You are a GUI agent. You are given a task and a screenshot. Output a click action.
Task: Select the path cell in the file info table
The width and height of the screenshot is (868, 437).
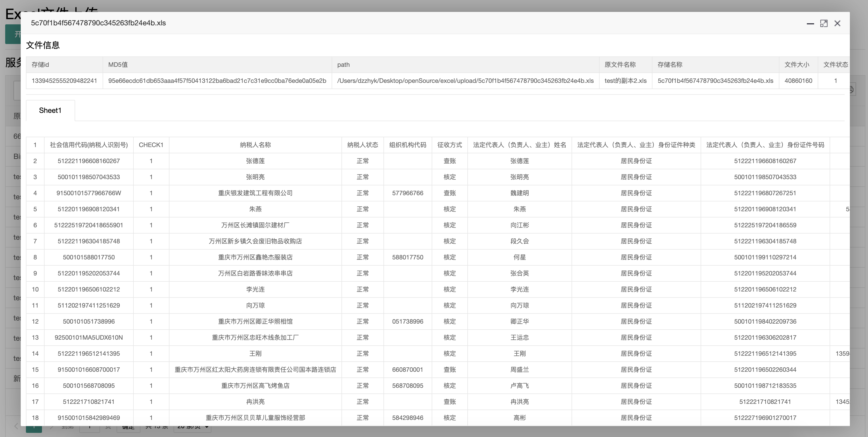465,81
